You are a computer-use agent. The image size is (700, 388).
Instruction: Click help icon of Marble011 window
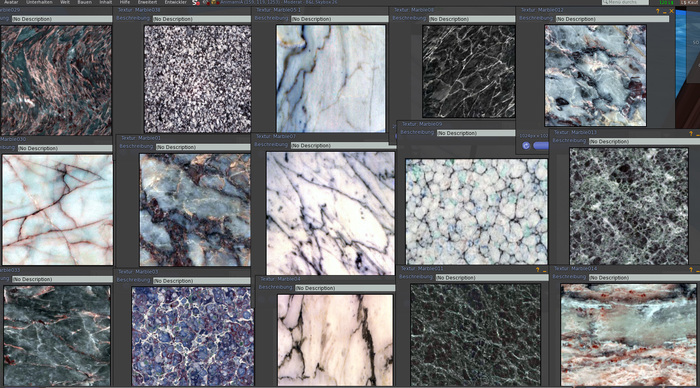(538, 270)
